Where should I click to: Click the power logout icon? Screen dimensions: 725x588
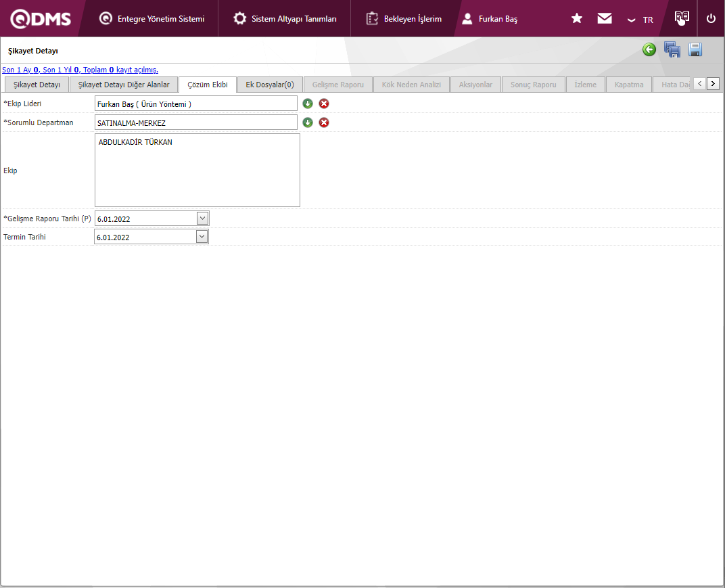711,18
